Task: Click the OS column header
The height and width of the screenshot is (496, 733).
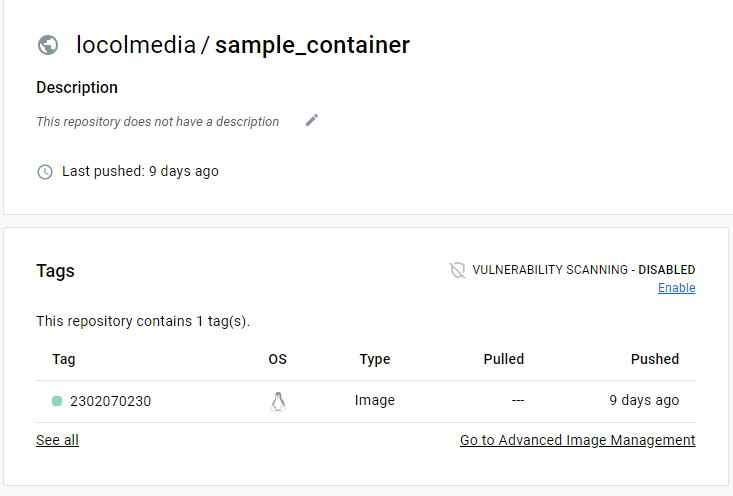Action: click(x=278, y=359)
